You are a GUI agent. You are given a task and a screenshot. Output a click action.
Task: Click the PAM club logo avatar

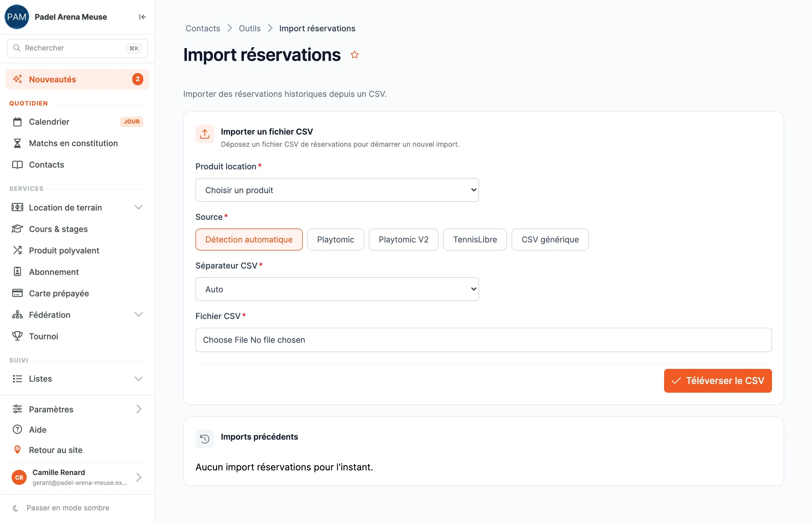click(17, 17)
